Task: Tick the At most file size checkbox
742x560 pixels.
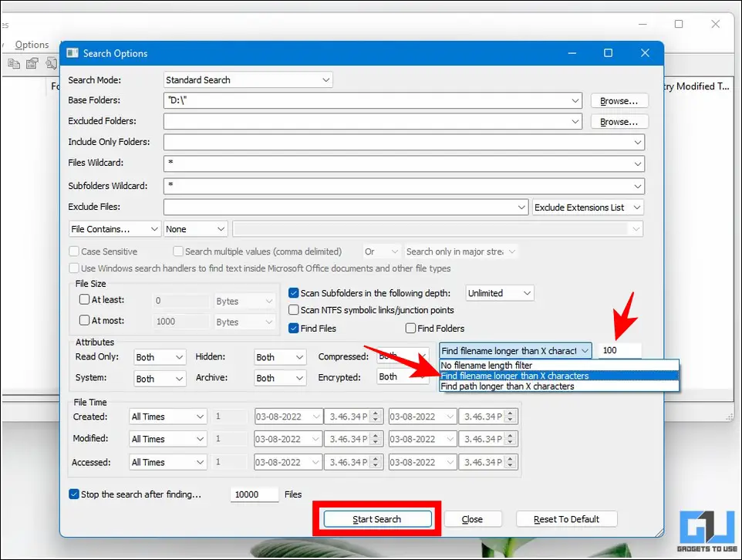Action: click(x=84, y=320)
